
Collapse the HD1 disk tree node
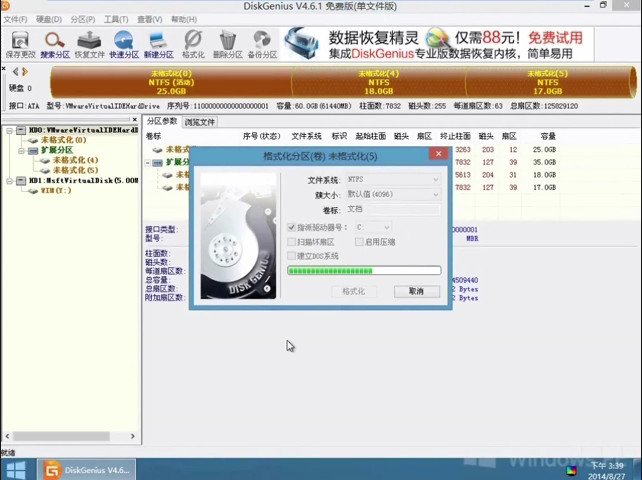point(9,181)
